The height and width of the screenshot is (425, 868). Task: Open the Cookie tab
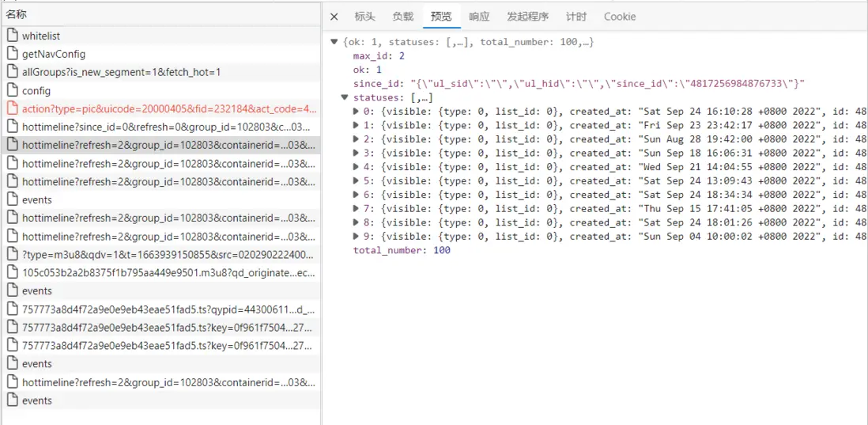tap(620, 17)
